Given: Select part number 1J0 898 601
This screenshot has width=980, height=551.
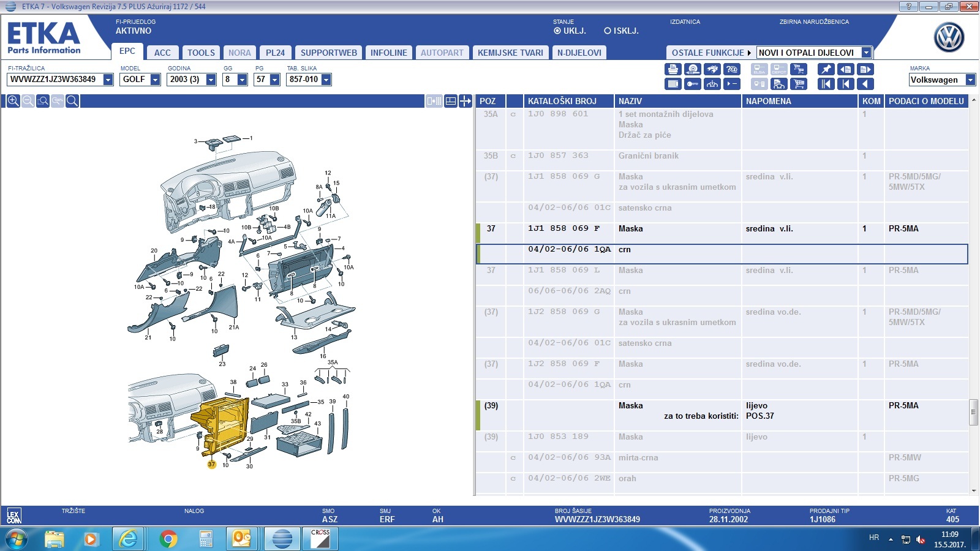Looking at the screenshot, I should [x=558, y=114].
